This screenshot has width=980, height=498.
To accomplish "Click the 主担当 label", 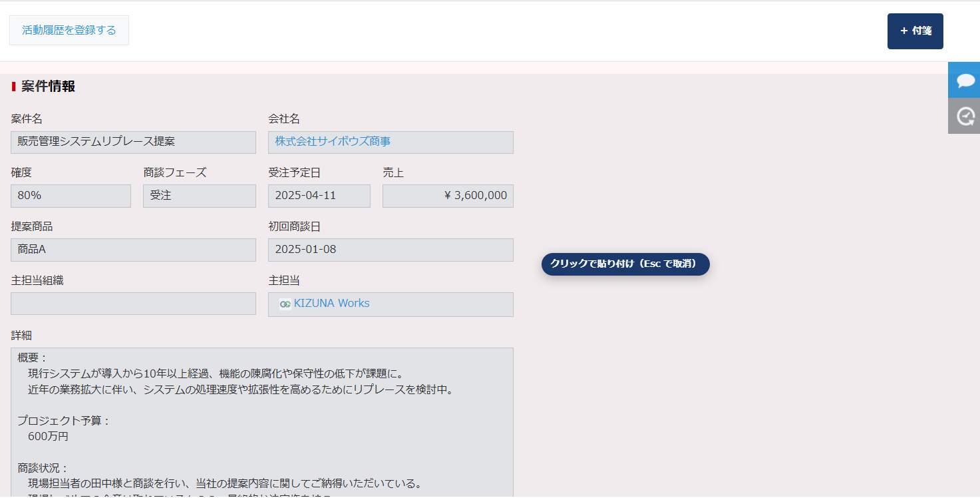I will [284, 280].
